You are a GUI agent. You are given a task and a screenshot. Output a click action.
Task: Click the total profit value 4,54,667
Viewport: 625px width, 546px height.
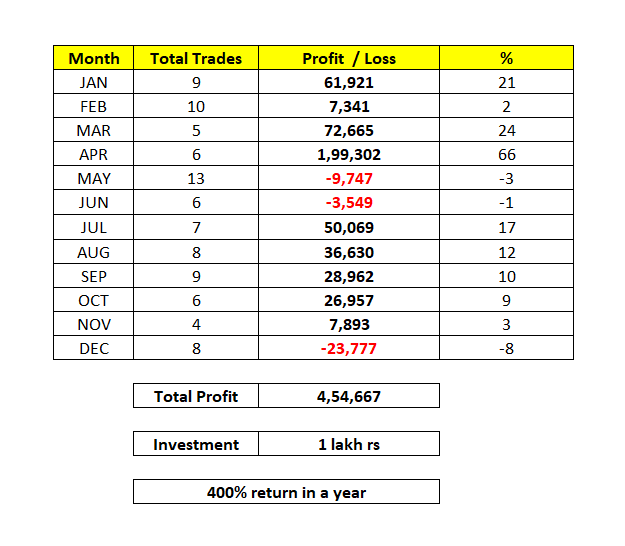click(x=349, y=396)
